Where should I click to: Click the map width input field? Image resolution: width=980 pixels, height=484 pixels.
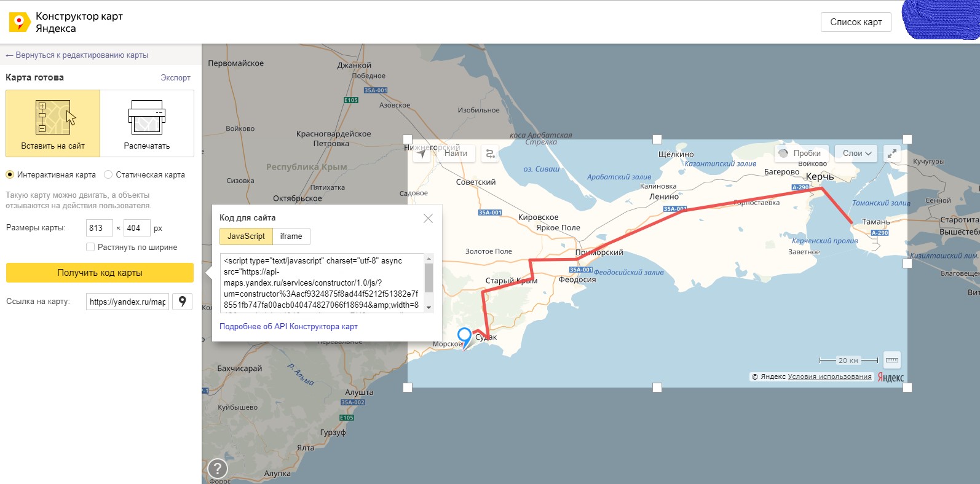(x=99, y=228)
